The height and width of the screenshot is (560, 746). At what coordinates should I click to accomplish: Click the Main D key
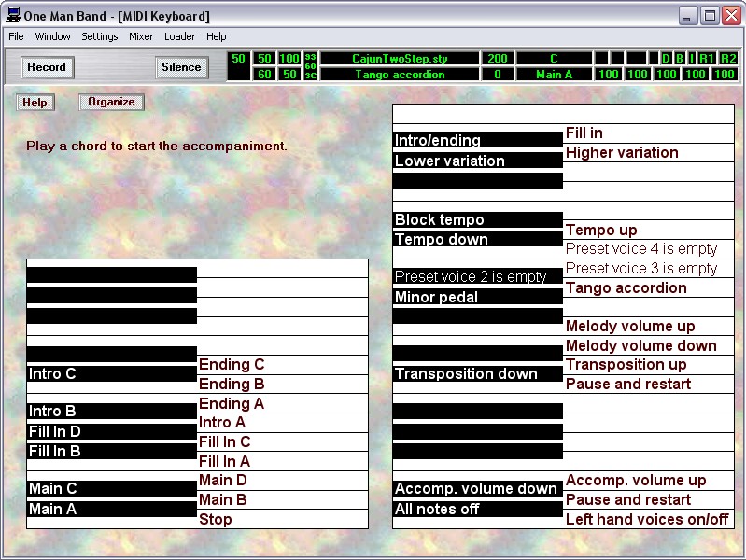pos(283,481)
